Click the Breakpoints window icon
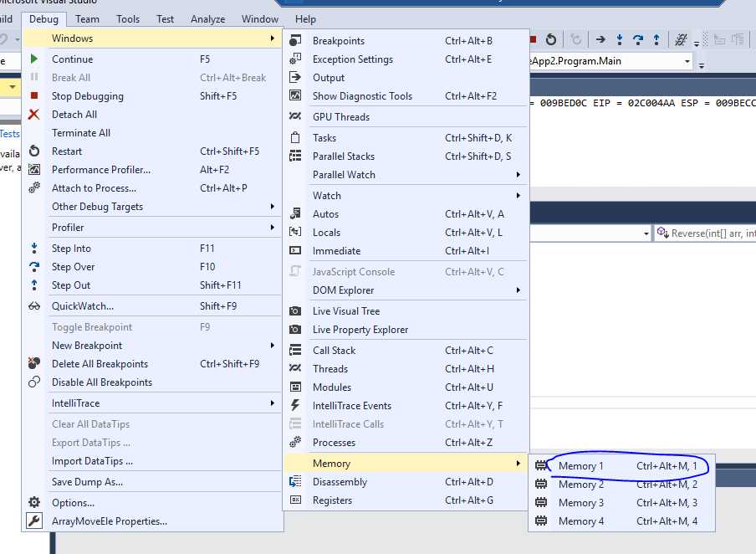Viewport: 756px width, 554px height. pos(295,40)
